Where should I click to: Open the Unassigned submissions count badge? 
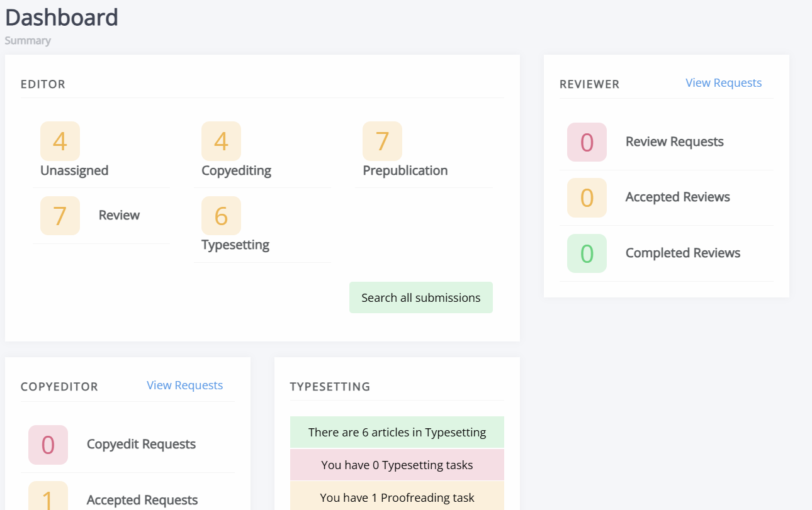coord(60,141)
